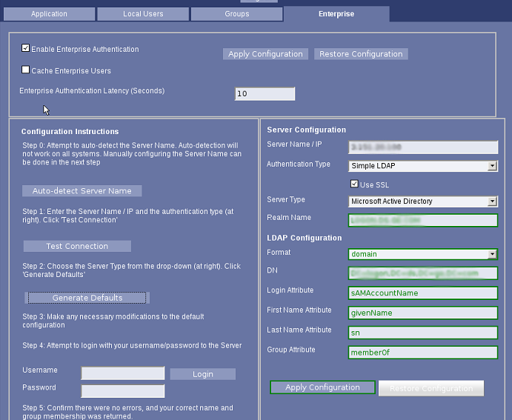Go to the Groups tab
Viewport: 512px width, 420px height.
click(236, 14)
